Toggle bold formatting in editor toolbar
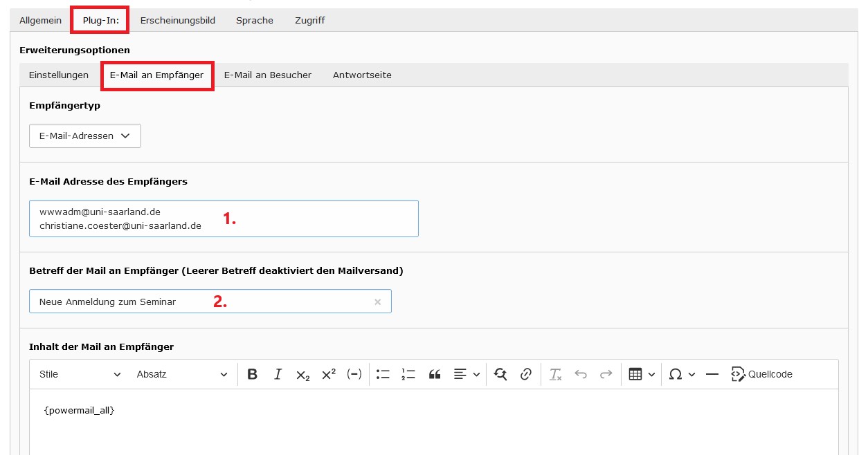Viewport: 868px width, 455px height. click(x=253, y=374)
